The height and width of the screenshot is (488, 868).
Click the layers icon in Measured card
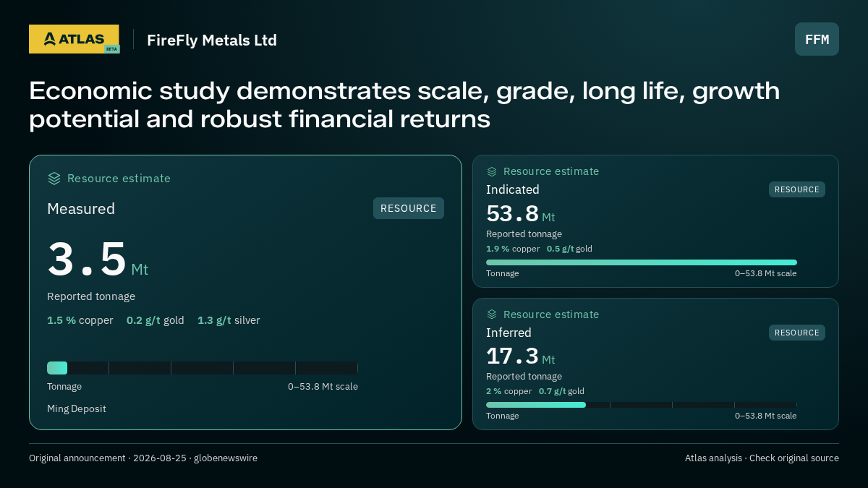[54, 179]
